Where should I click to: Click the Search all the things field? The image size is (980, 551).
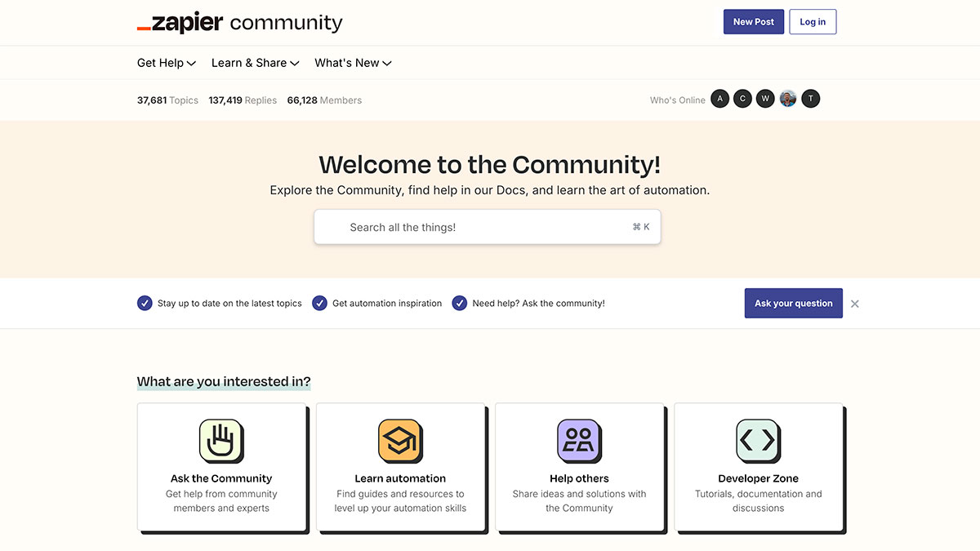click(x=487, y=227)
